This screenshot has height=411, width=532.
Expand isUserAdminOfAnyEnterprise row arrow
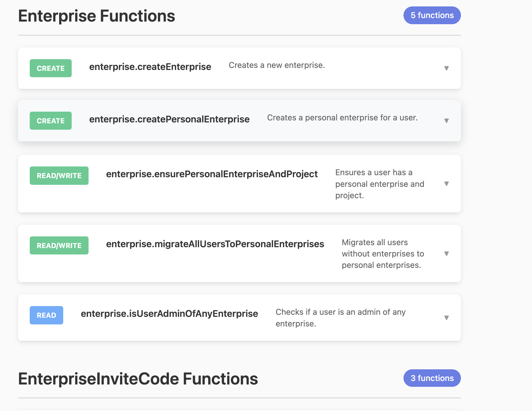point(446,318)
